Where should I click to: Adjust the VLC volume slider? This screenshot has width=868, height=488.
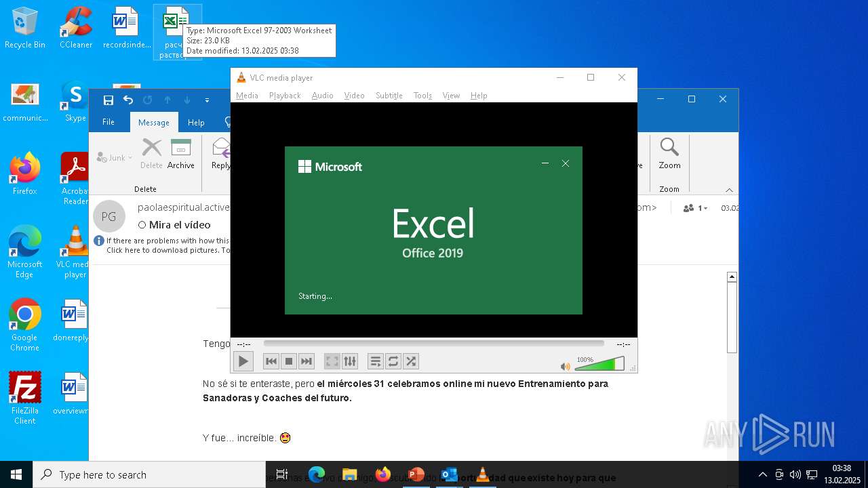[x=599, y=365]
